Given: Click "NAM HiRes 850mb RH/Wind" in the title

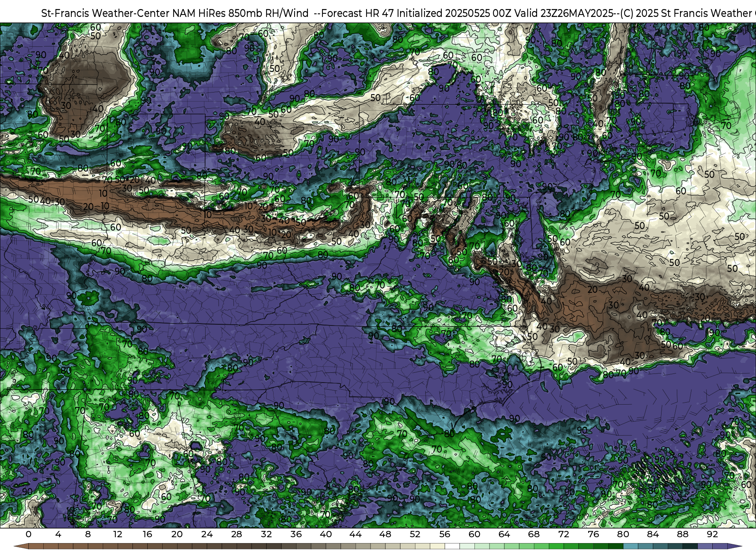Looking at the screenshot, I should [241, 13].
